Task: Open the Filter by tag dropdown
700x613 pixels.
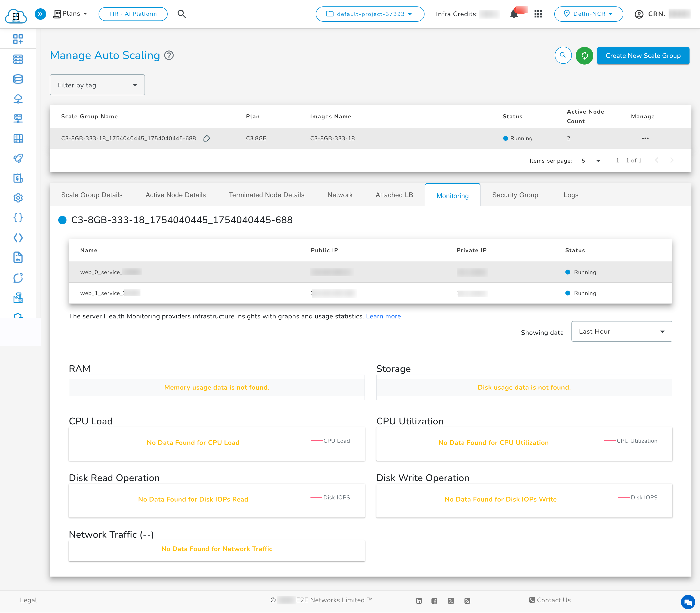Action: [x=97, y=85]
